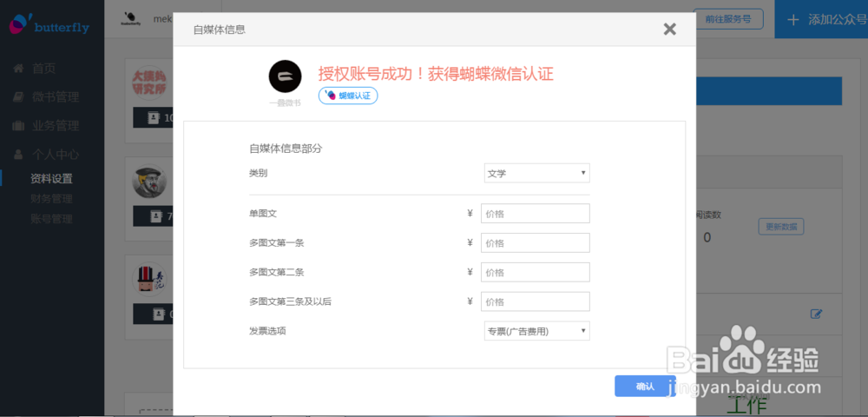
Task: Click the 多图文第二条 price field
Action: click(x=536, y=273)
